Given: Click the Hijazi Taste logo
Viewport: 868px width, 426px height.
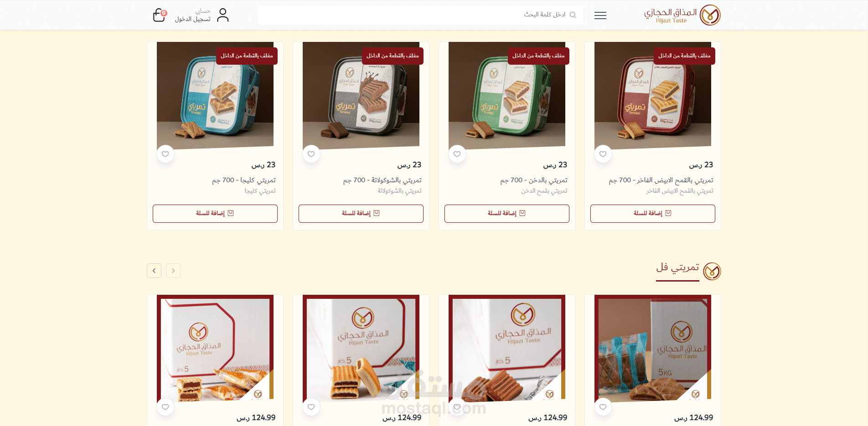Looking at the screenshot, I should (682, 15).
